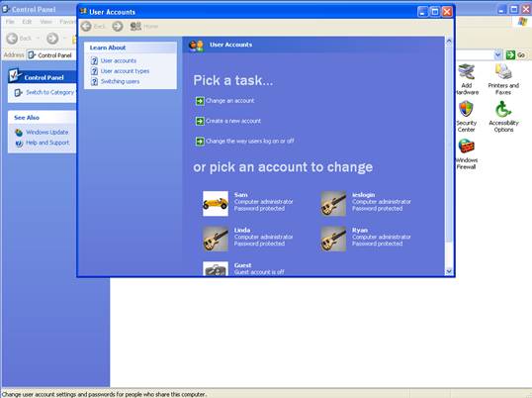This screenshot has height=398, width=532.
Task: Open the Back button history dropdown in Control Panel
Action: click(38, 39)
